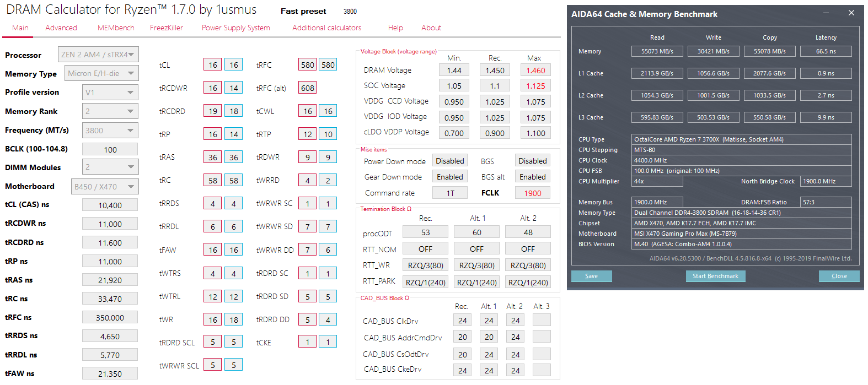Switch to the Advanced tab
This screenshot has width=868, height=385.
click(61, 28)
